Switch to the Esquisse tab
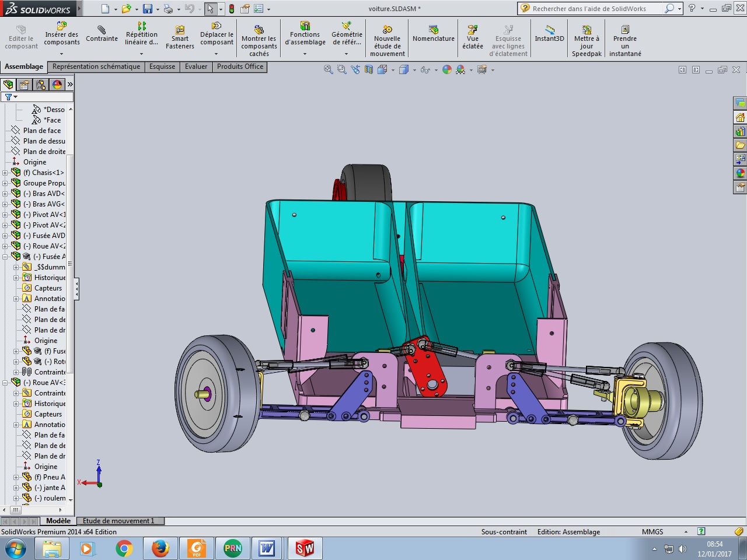Screen dimensions: 747x560 (x=162, y=66)
